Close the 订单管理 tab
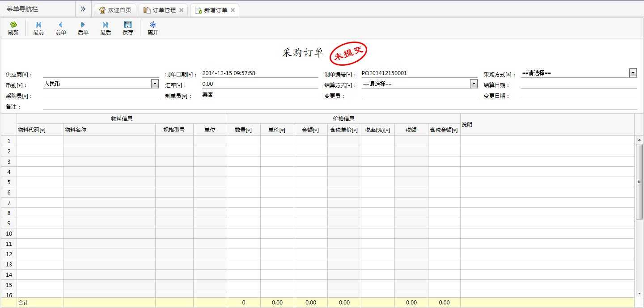 tap(181, 10)
